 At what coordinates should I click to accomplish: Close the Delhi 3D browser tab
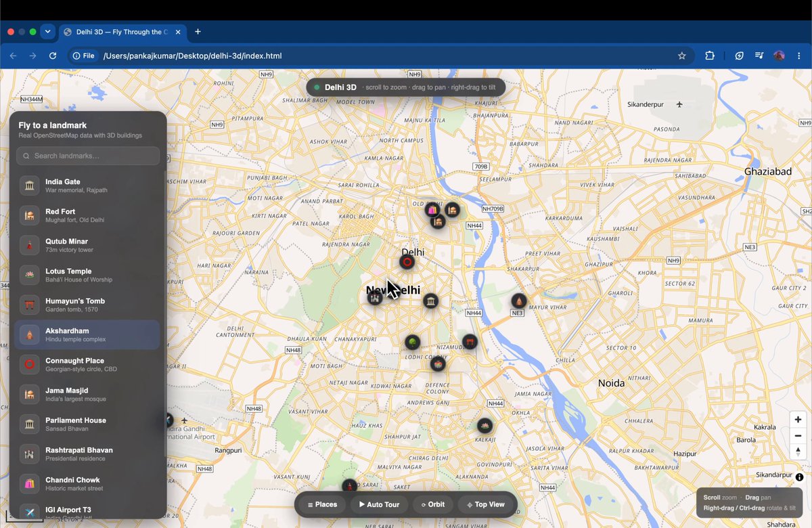coord(178,32)
